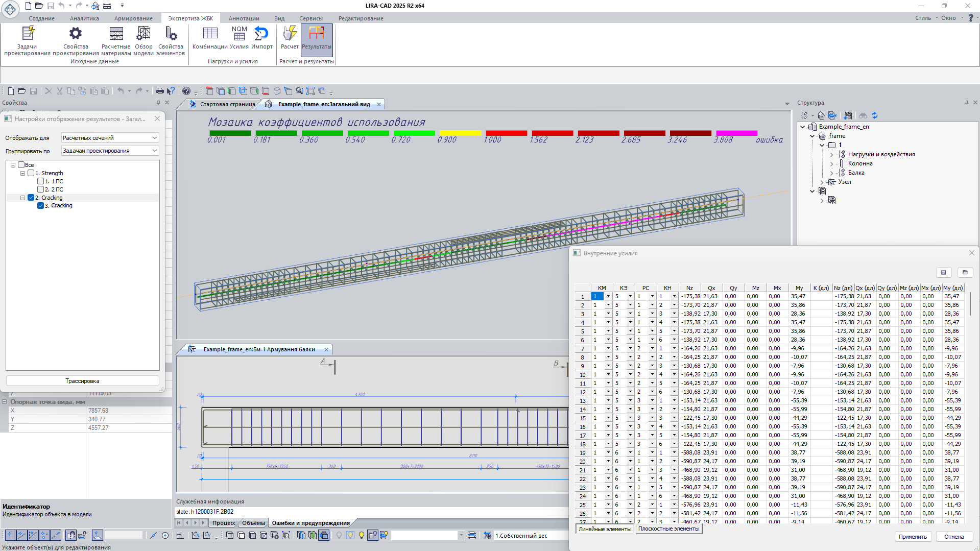
Task: Enable the 1. Strength checkbox
Action: point(31,173)
